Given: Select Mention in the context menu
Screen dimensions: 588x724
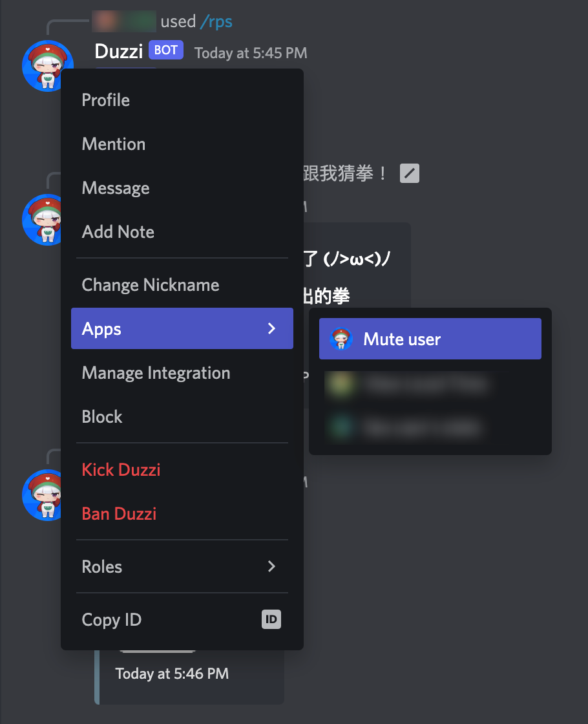Looking at the screenshot, I should (x=182, y=144).
